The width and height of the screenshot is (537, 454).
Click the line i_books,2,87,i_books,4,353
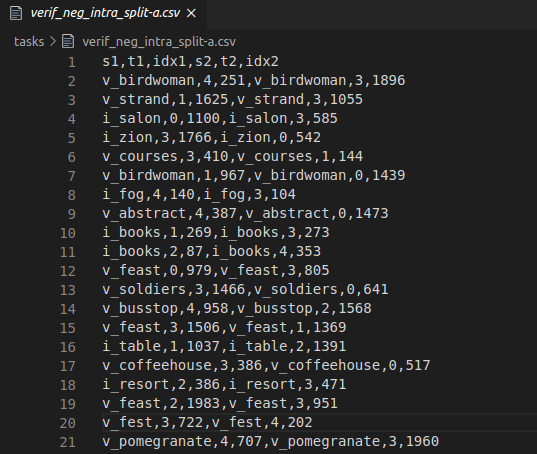tap(212, 252)
